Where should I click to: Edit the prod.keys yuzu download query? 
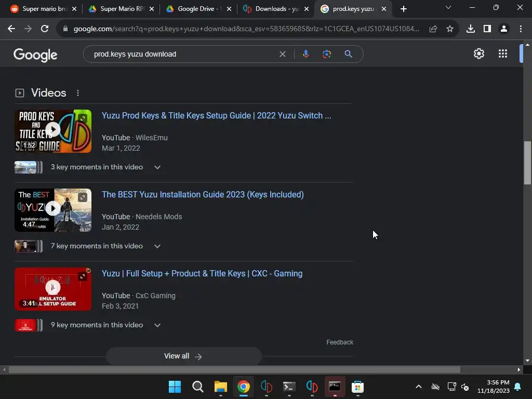[x=183, y=54]
